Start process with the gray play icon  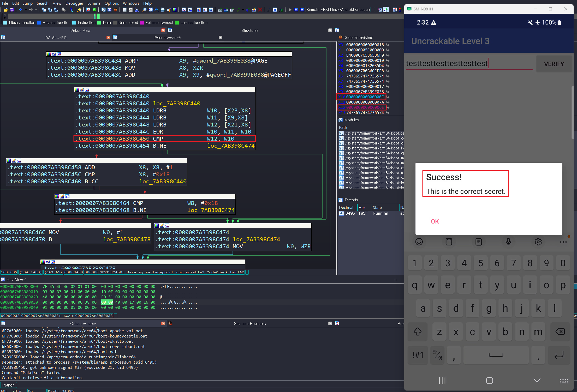coord(290,10)
